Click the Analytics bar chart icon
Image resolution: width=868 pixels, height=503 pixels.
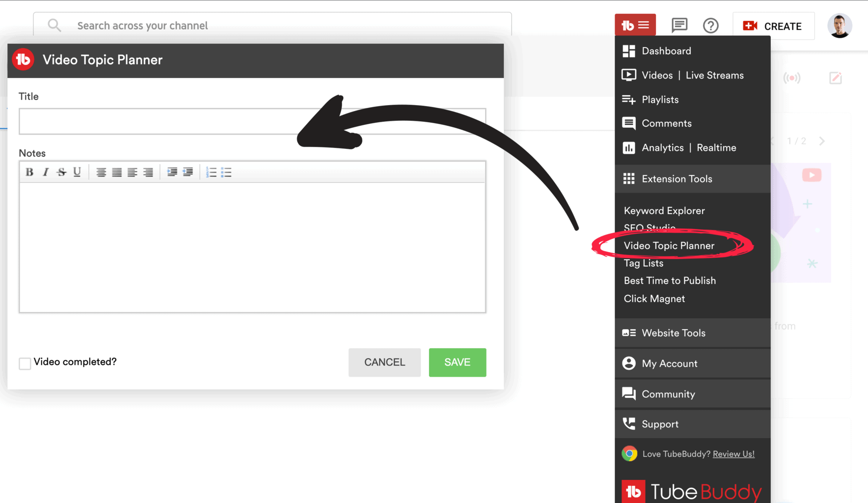click(629, 148)
